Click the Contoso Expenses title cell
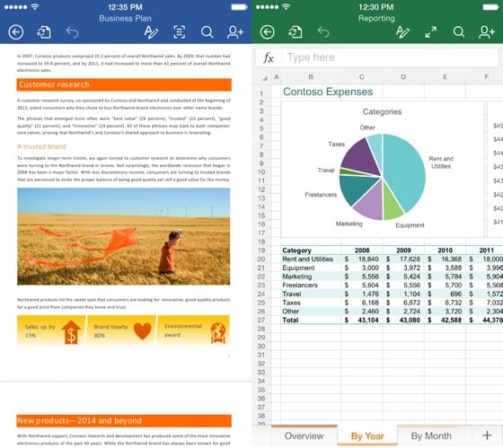This screenshot has height=448, width=503. [x=328, y=92]
